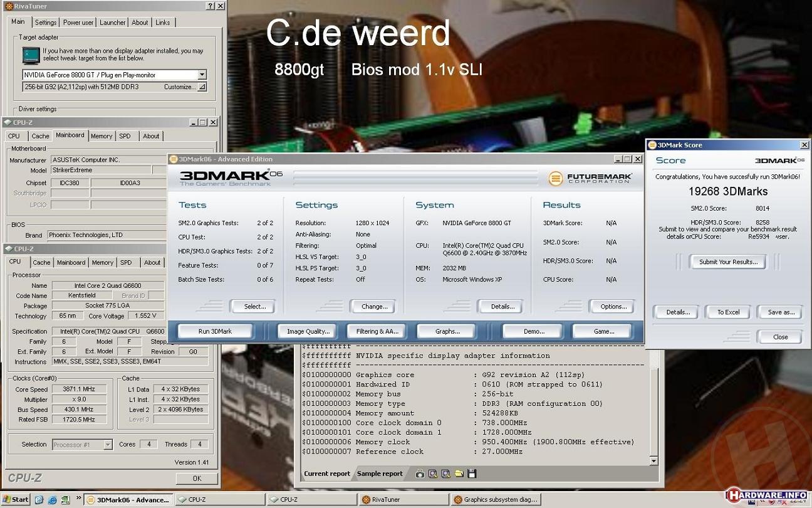Click OK in the CPU-Z window

pyautogui.click(x=197, y=478)
